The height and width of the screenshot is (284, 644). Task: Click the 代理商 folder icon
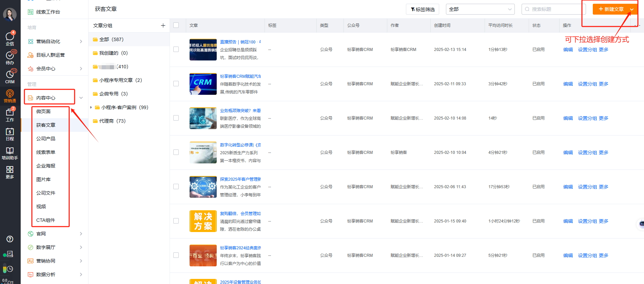95,121
